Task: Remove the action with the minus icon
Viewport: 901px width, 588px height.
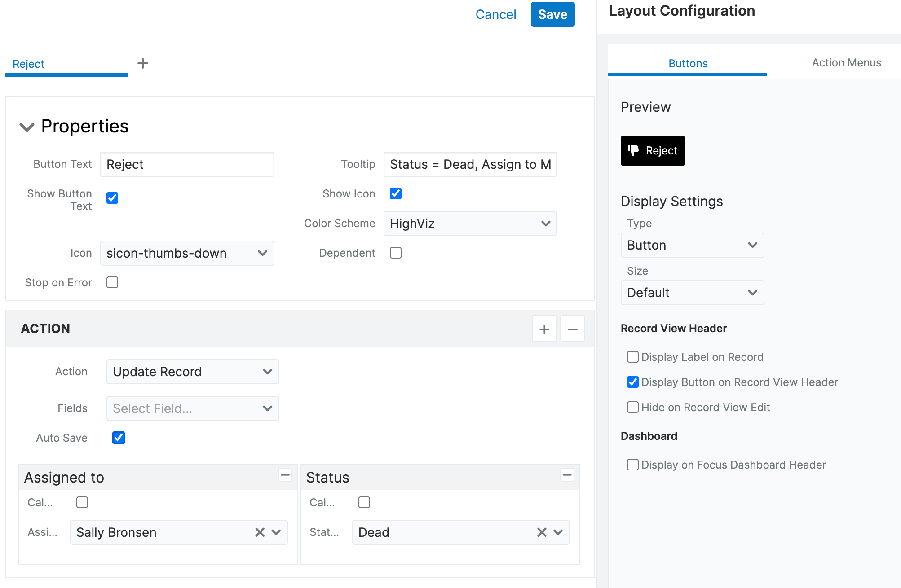Action: (x=572, y=329)
